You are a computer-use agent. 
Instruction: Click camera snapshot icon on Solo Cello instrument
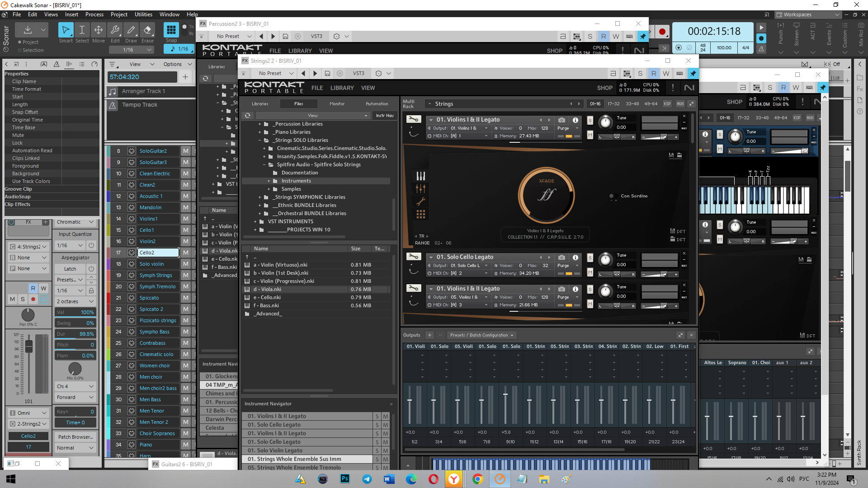pyautogui.click(x=561, y=257)
